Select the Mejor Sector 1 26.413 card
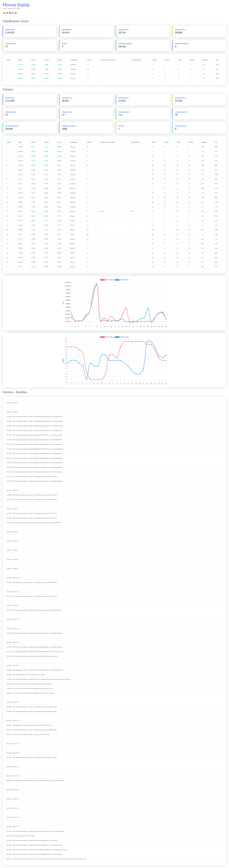 click(x=86, y=31)
